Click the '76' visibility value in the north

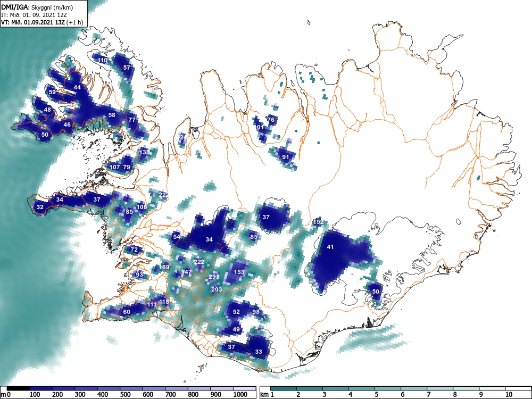coord(271,120)
